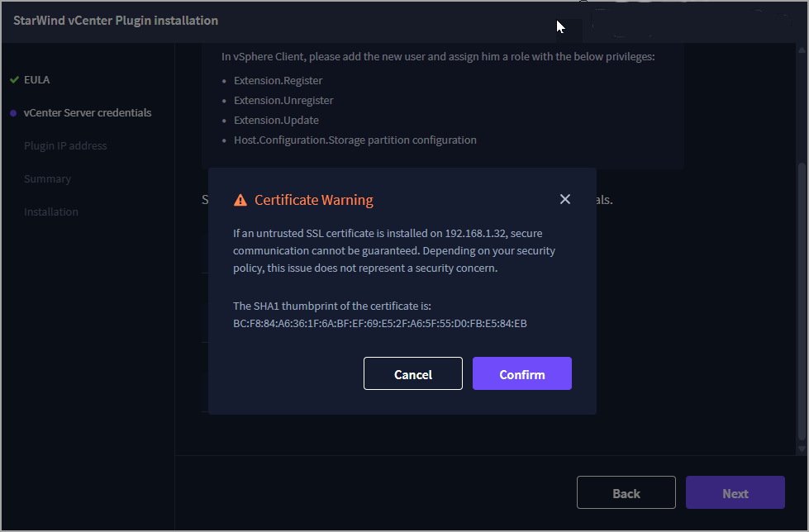Image resolution: width=809 pixels, height=532 pixels.
Task: Click the 'The SHA1 thumbprint of the certificate is:' line
Action: click(x=331, y=306)
